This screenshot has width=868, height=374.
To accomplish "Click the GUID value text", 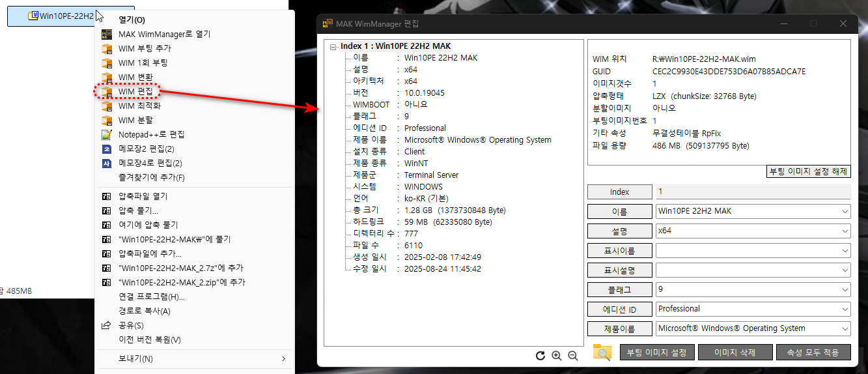I will click(729, 71).
